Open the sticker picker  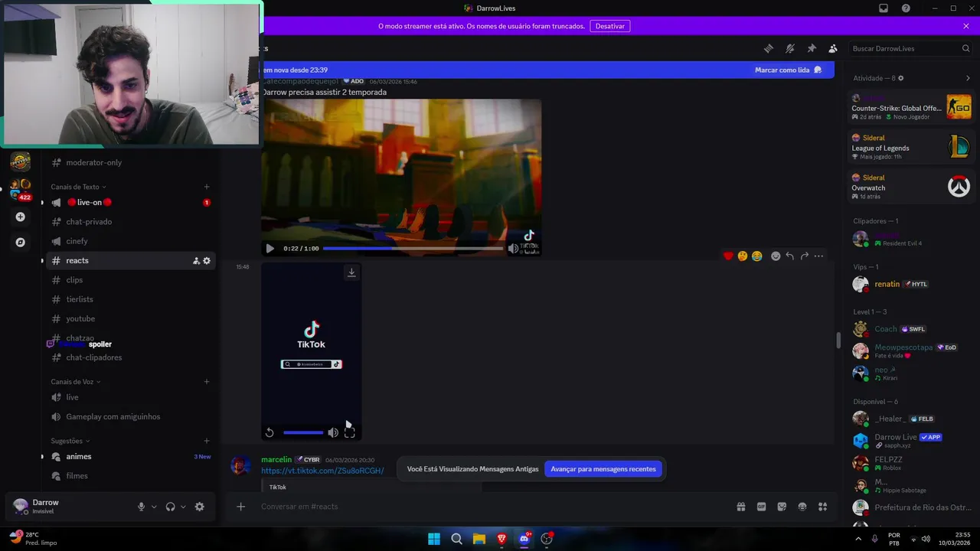click(782, 507)
